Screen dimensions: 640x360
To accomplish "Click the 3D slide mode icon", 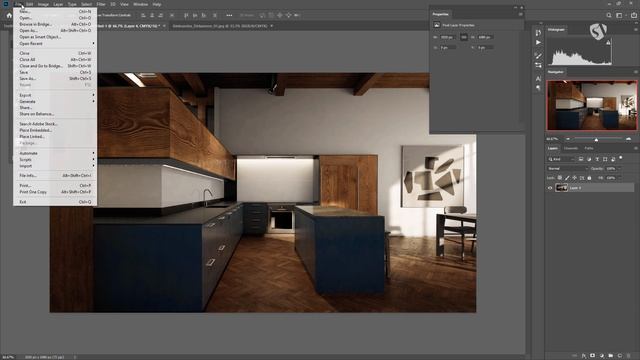I will pos(289,16).
